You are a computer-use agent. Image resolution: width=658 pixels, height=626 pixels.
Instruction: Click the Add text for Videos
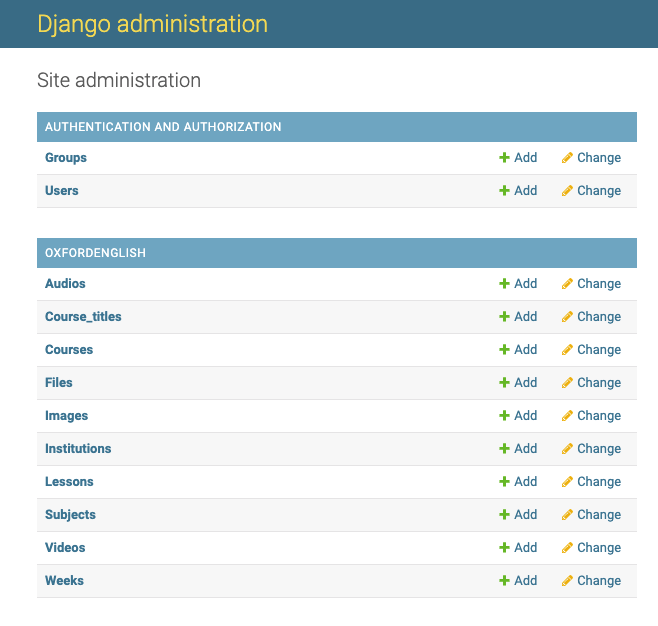click(526, 548)
